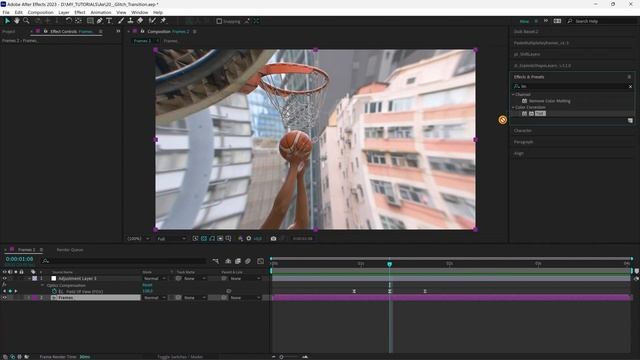Select the Type text tool
This screenshot has height=360, width=640.
109,21
